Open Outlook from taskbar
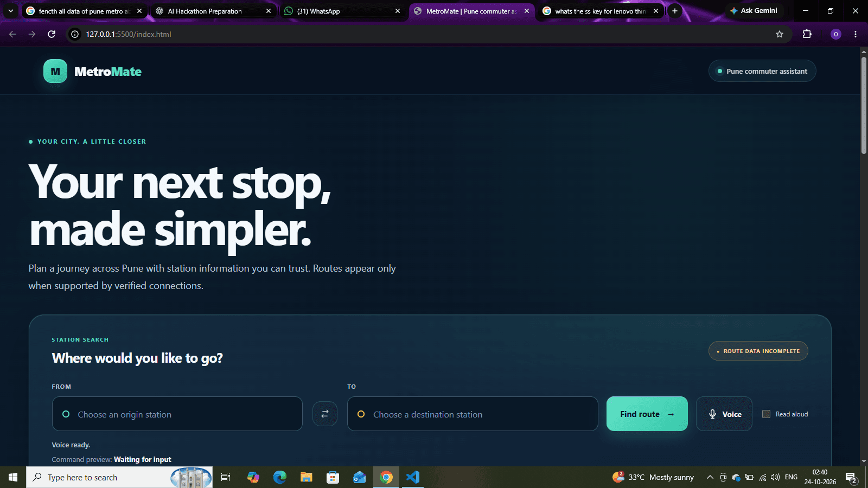Screen dimensions: 868x488 (360, 477)
